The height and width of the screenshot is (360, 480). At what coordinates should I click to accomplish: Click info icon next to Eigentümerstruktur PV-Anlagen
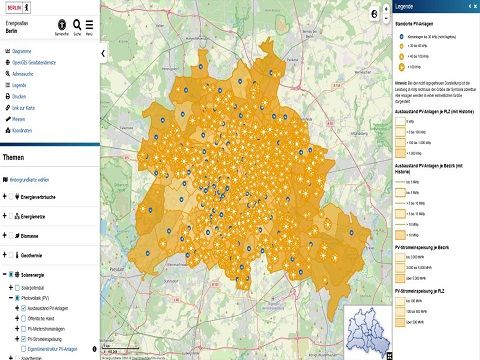tap(94, 349)
